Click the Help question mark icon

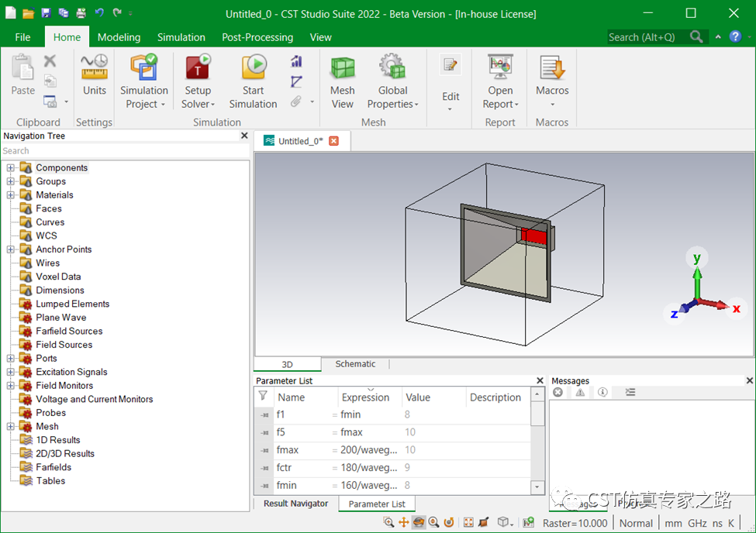click(735, 36)
